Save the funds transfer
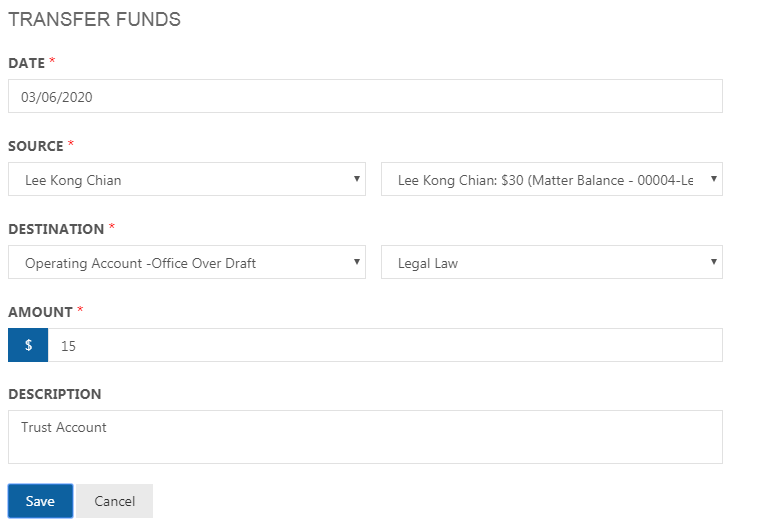This screenshot has height=528, width=773. tap(40, 501)
